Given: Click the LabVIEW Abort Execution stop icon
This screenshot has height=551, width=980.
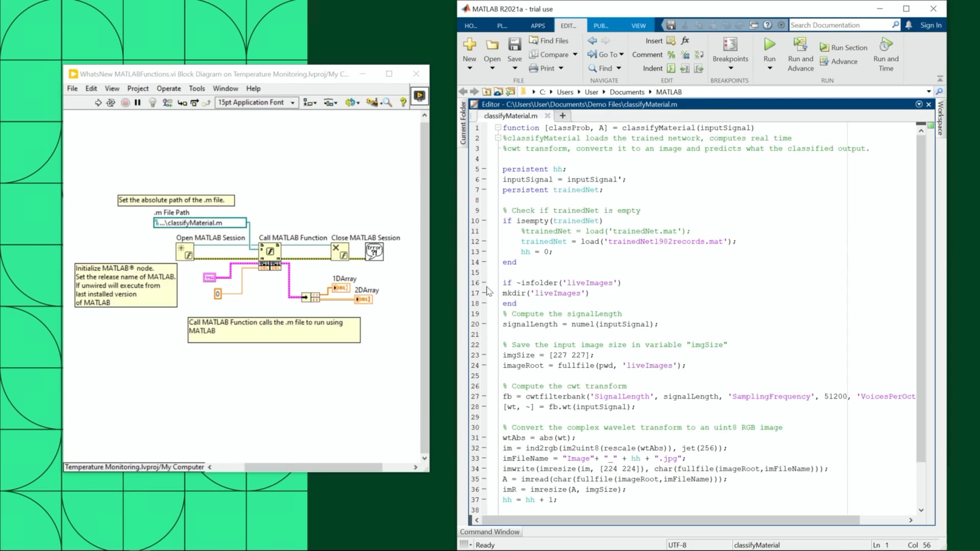Looking at the screenshot, I should pyautogui.click(x=125, y=103).
